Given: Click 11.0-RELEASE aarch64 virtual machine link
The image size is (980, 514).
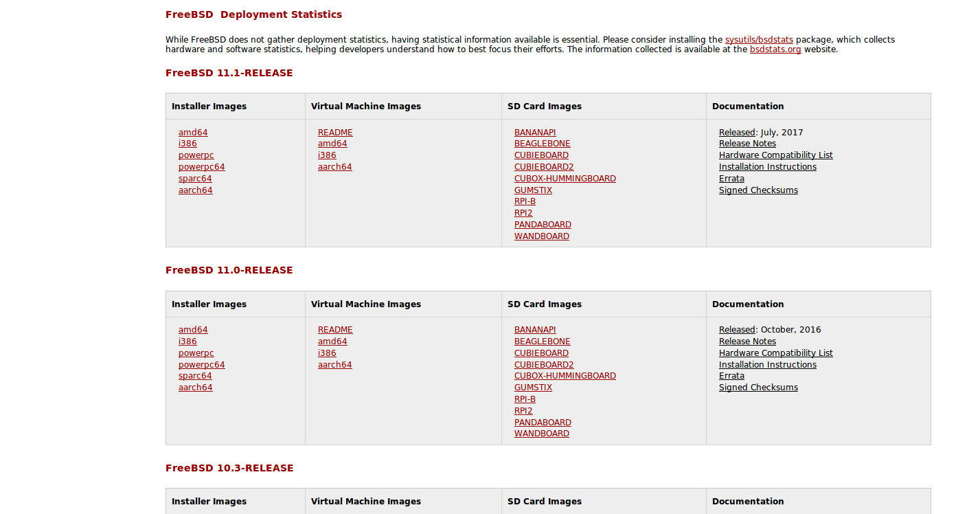Looking at the screenshot, I should (335, 365).
